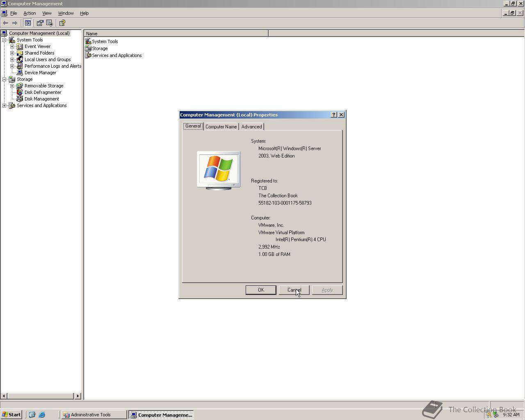
Task: Expand the Event Viewer node
Action: point(12,46)
